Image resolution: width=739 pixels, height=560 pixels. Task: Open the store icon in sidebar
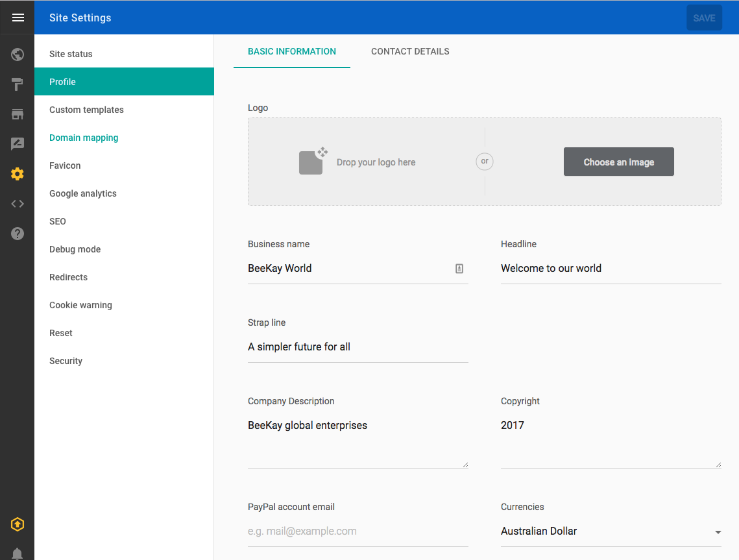[18, 114]
